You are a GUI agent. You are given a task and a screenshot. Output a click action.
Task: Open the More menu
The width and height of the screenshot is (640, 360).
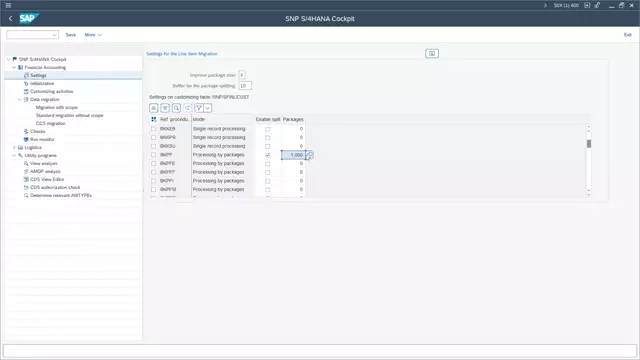coord(93,35)
